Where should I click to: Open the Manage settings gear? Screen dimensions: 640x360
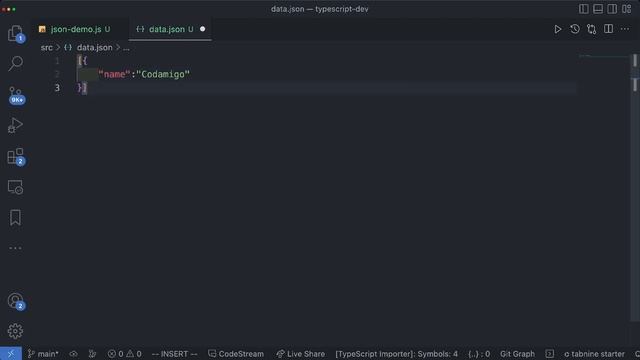click(x=15, y=331)
